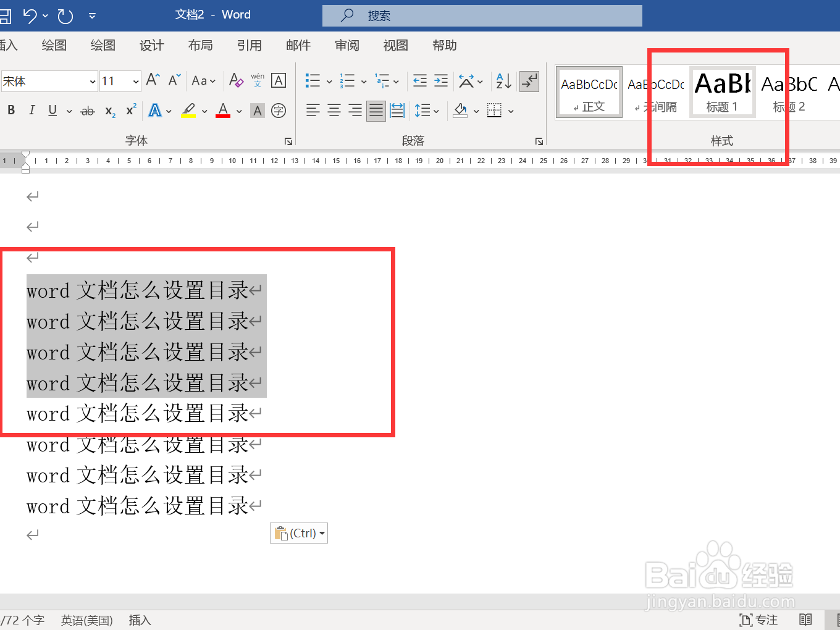Screen dimensions: 840x630
Task: Switch to the 视图 tab
Action: 395,45
